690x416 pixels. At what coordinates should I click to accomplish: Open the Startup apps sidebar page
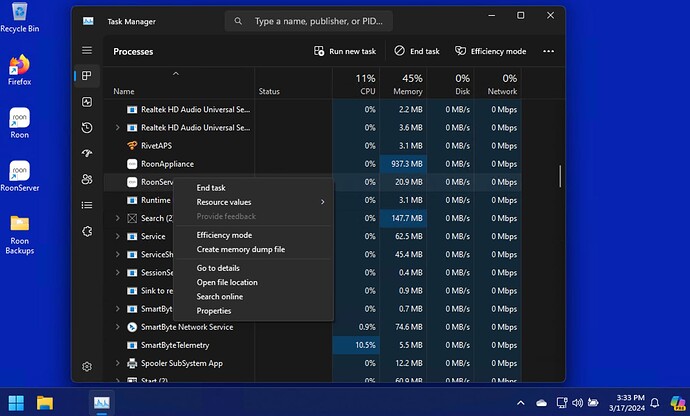(87, 153)
